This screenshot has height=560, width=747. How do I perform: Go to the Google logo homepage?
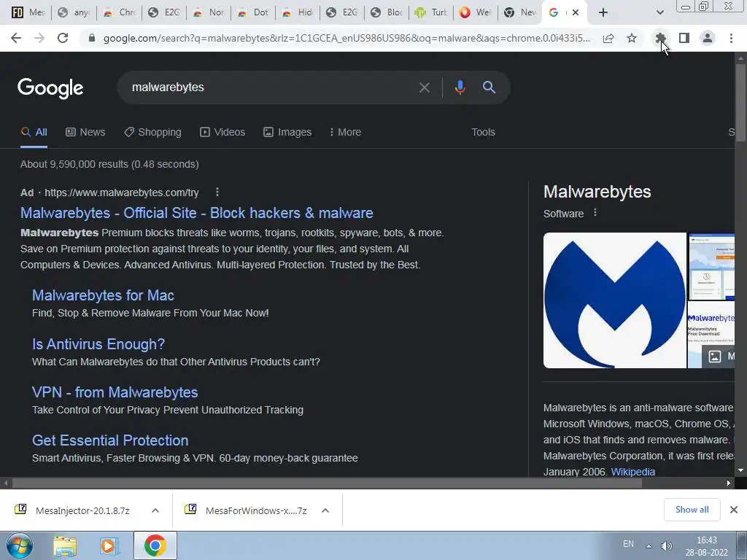(x=50, y=88)
